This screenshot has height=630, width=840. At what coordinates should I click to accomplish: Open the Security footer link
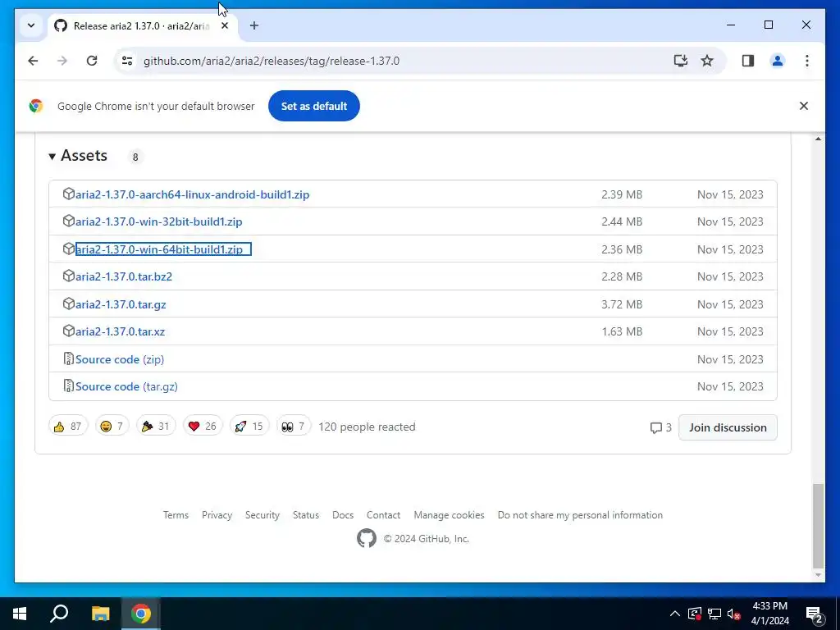tap(262, 515)
